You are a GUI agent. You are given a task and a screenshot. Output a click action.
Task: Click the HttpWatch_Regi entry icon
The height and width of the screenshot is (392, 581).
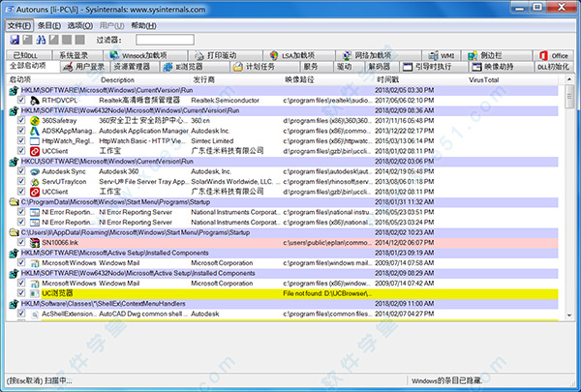(x=35, y=141)
